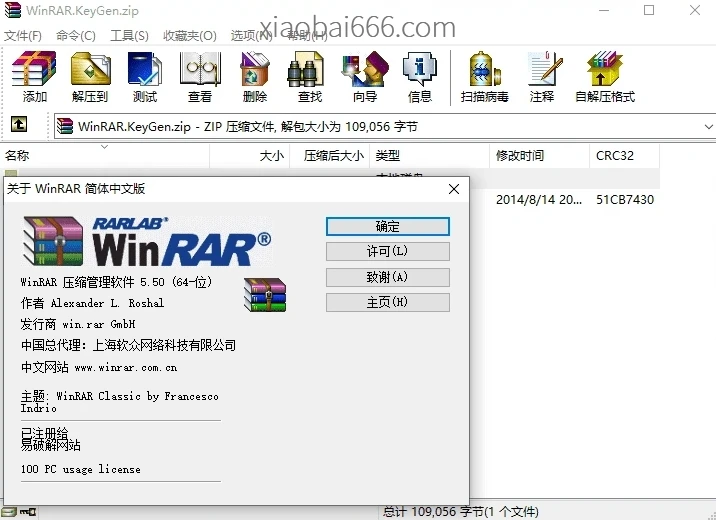Close the 关于 WinRAR dialog

(454, 189)
